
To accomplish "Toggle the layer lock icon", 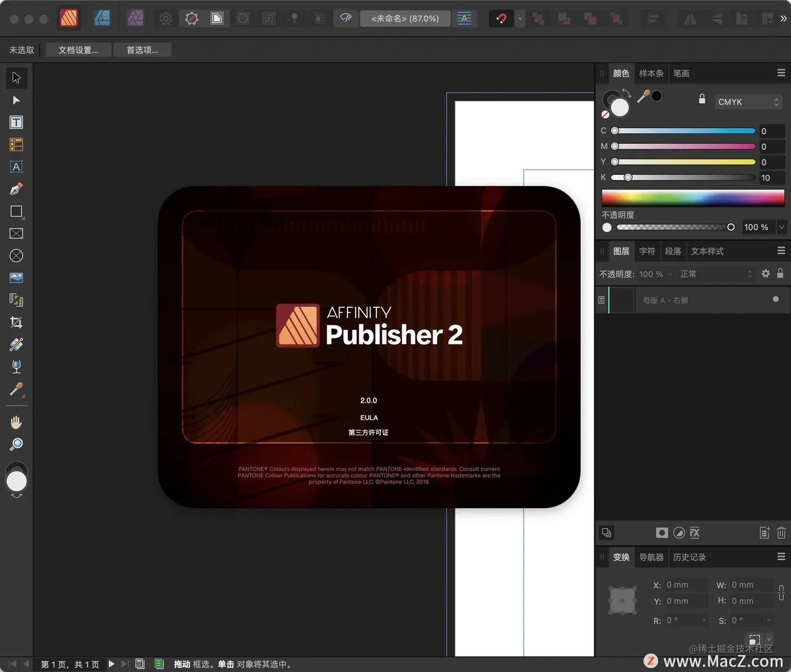I will (780, 274).
